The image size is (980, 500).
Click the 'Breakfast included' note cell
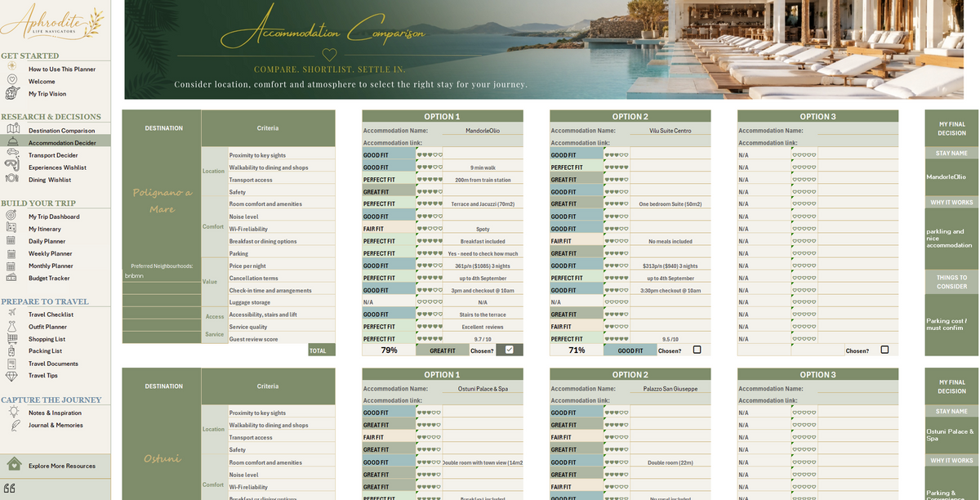click(x=483, y=241)
